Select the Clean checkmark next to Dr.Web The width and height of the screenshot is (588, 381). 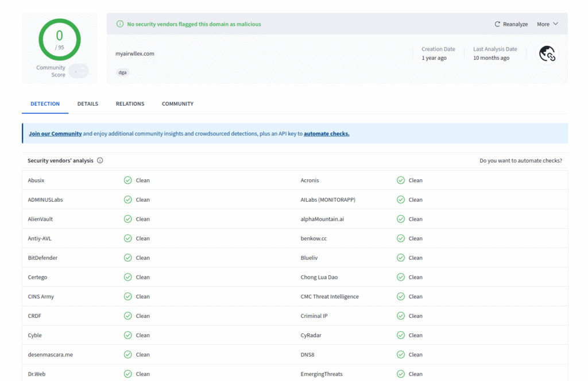pos(127,374)
